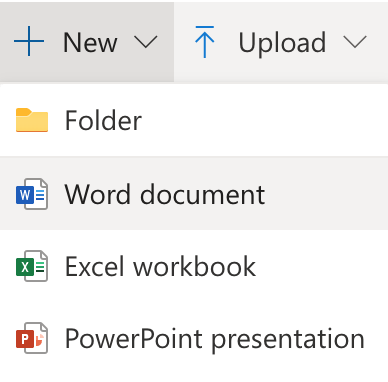388x382 pixels.
Task: Collapse the New menu via its chevron
Action: 145,42
